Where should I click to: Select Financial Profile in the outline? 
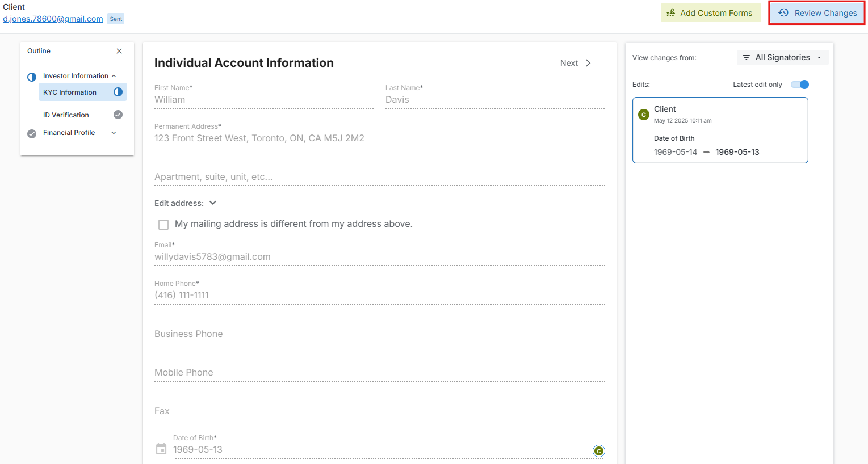tap(69, 133)
